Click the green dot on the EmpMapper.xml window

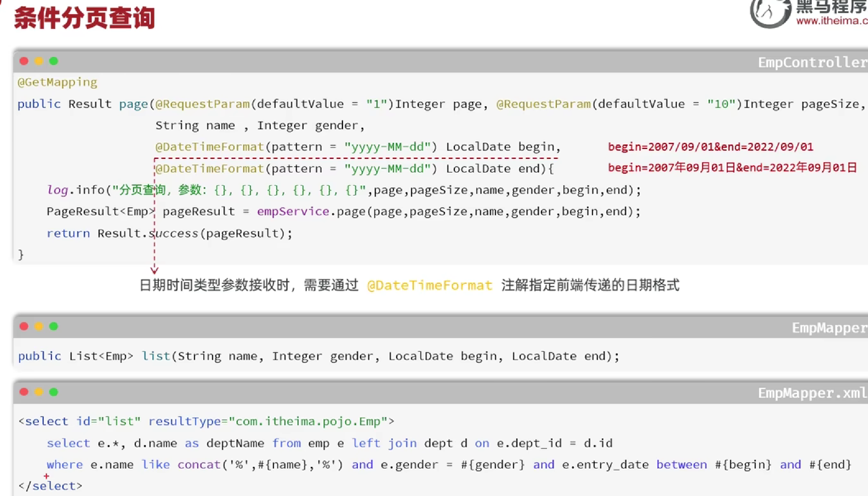tap(54, 392)
